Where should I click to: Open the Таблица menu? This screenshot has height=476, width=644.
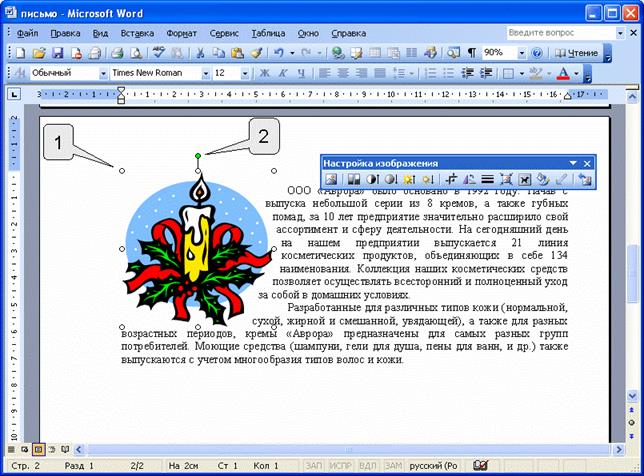(267, 32)
